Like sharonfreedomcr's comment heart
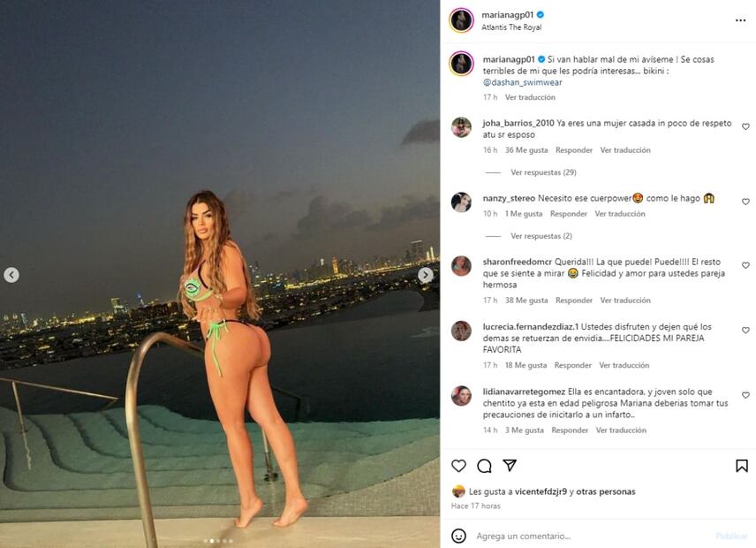 [x=745, y=265]
